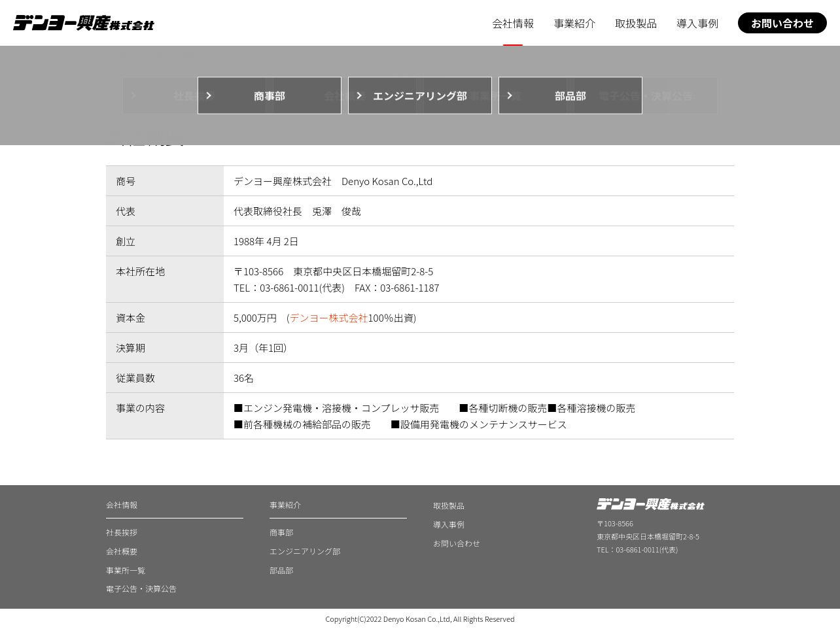Viewport: 840px width, 629px height.
Task: Click the footer copyright text
Action: pyautogui.click(x=420, y=619)
